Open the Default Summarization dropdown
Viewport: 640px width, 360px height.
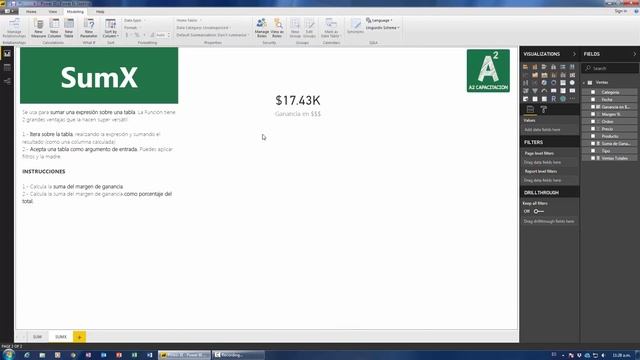tap(212, 35)
